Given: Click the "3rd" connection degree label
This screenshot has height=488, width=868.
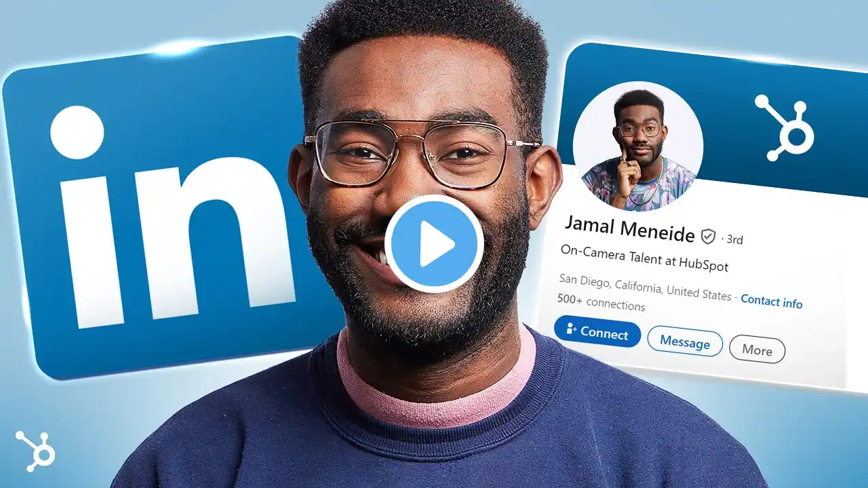Looking at the screenshot, I should coord(734,239).
